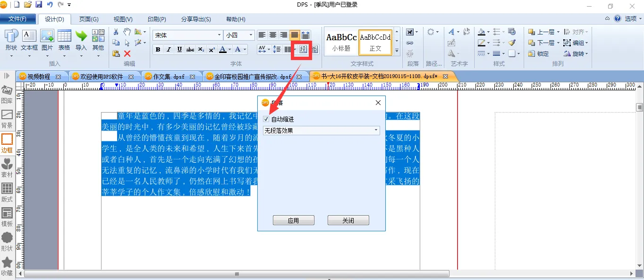Toggle superscript formatting
This screenshot has width=644, height=280.
point(212,50)
